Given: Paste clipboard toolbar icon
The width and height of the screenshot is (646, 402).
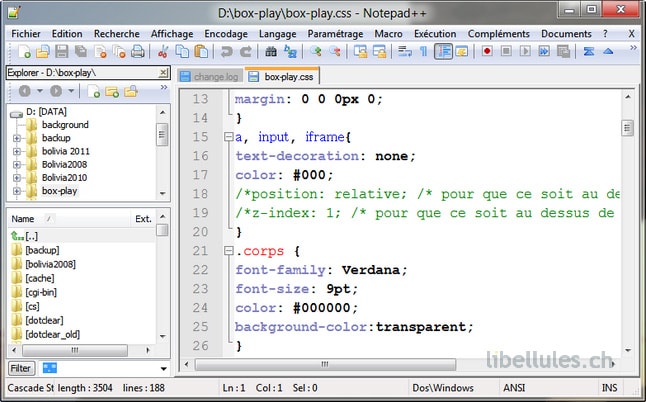Looking at the screenshot, I should click(x=201, y=51).
